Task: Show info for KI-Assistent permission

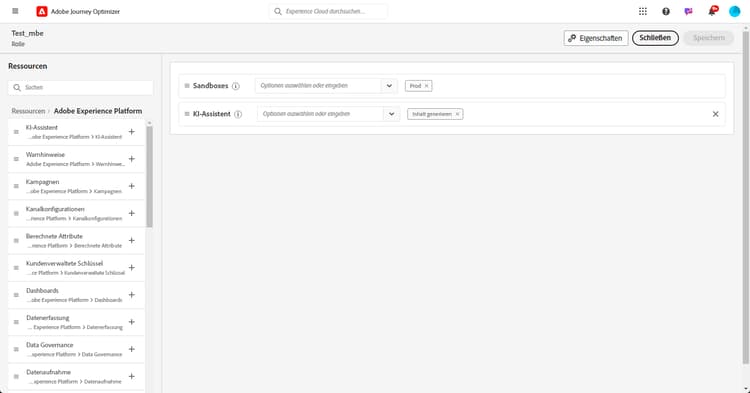Action: (238, 114)
